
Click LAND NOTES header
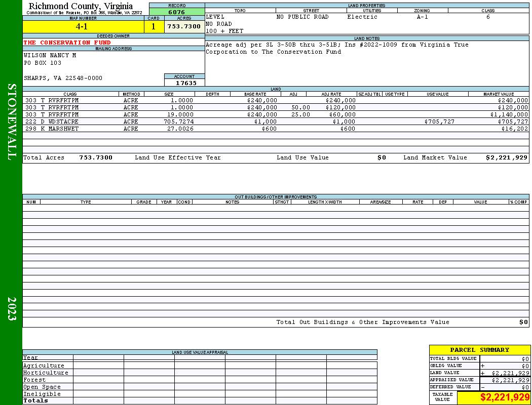[367, 38]
